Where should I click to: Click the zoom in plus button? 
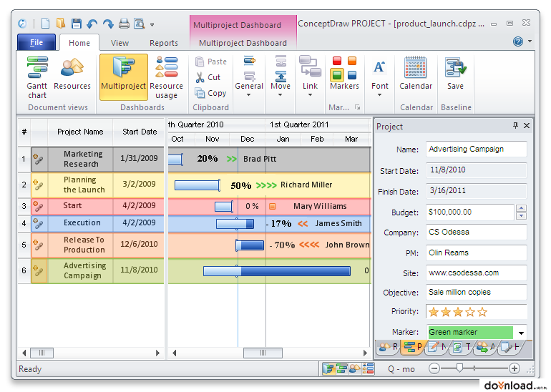(x=515, y=368)
